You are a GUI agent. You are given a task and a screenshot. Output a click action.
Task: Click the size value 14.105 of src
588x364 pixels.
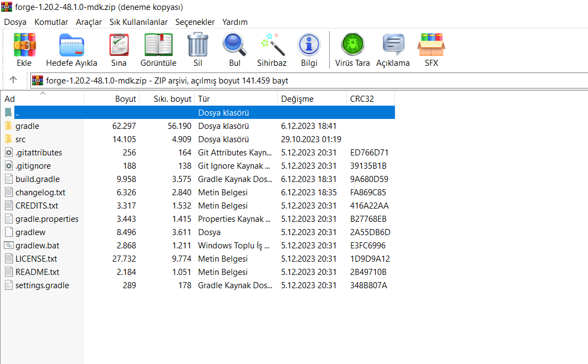[124, 139]
